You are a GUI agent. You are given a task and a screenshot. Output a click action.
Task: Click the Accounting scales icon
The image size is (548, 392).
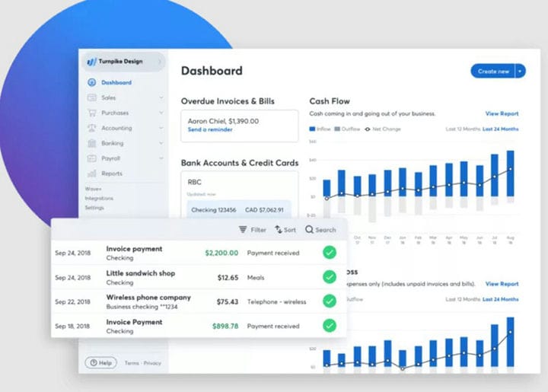pos(91,128)
